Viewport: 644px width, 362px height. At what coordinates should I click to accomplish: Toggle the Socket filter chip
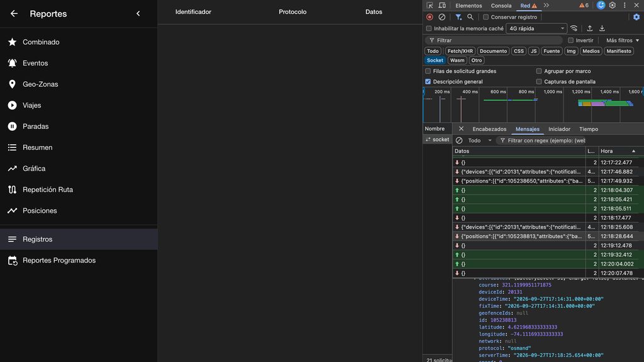[435, 60]
